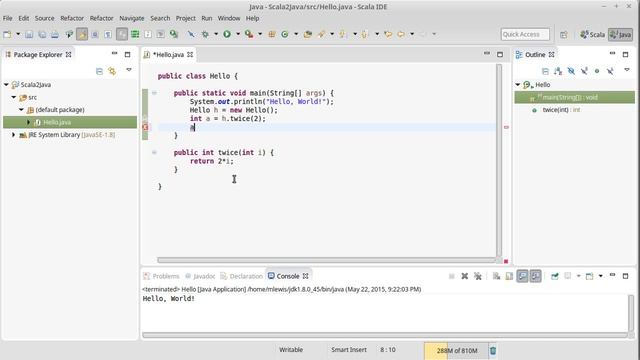This screenshot has width=640, height=360.
Task: Open the Source menu
Action: (x=44, y=18)
